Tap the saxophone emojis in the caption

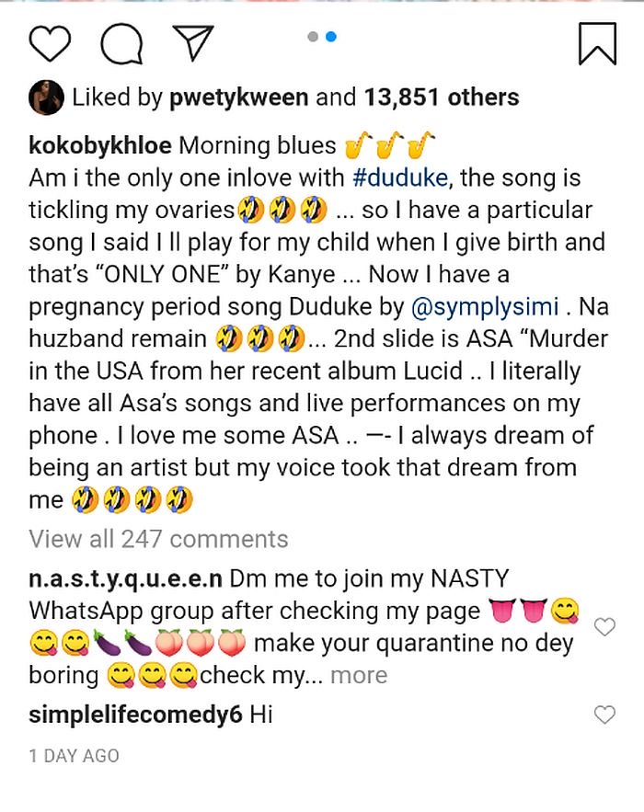point(389,145)
